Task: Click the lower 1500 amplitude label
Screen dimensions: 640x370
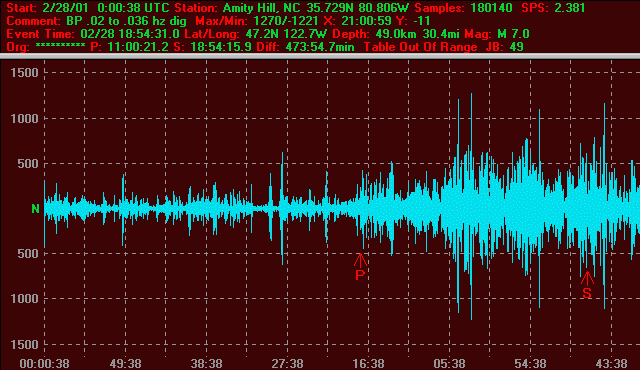Action: (24, 345)
